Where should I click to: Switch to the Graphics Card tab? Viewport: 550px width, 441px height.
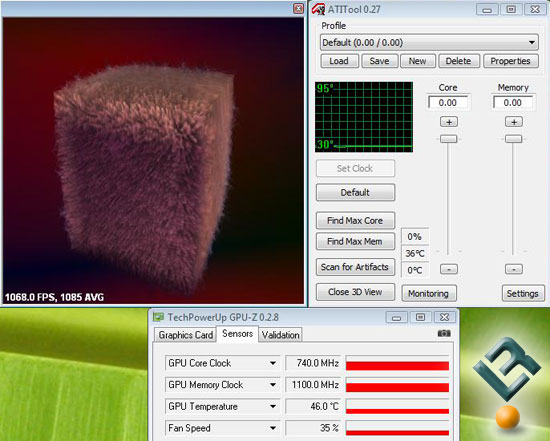click(186, 335)
